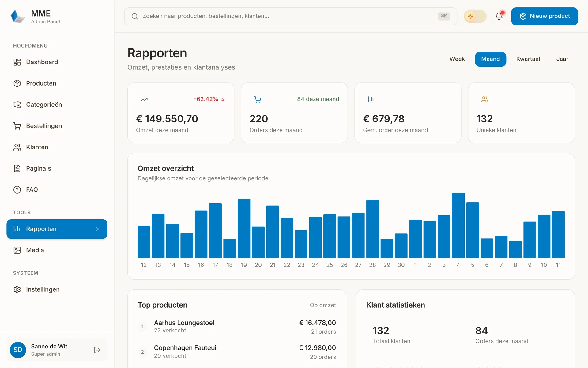Image resolution: width=588 pixels, height=368 pixels.
Task: Go to Producten in sidebar
Action: coord(57,83)
